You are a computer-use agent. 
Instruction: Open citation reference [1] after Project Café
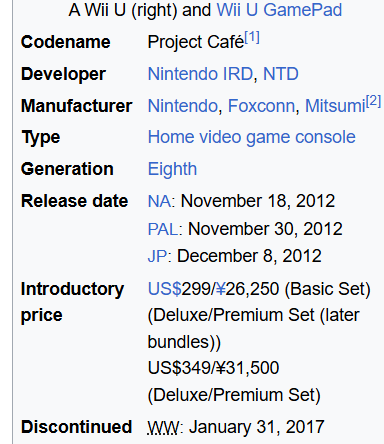(252, 37)
